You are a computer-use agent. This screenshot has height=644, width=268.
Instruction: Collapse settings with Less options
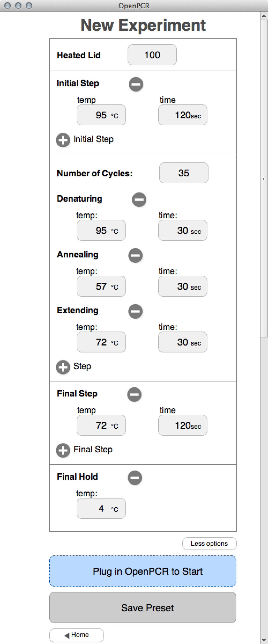[x=209, y=543]
